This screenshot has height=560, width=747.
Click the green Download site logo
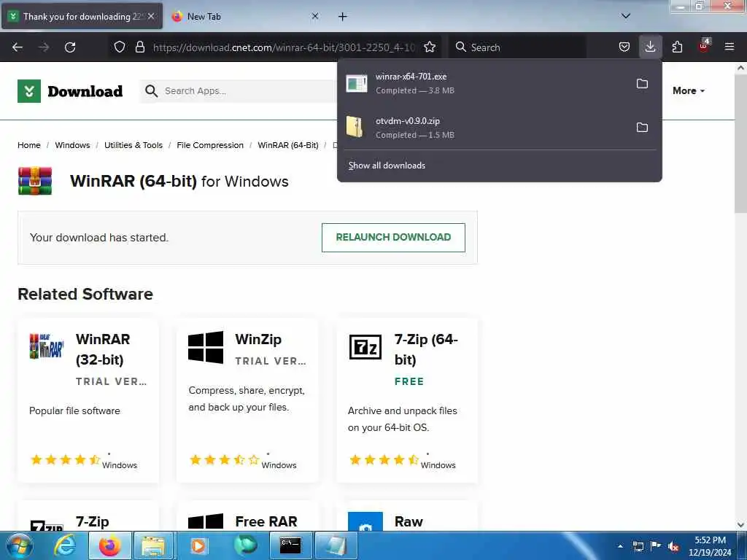coord(70,91)
